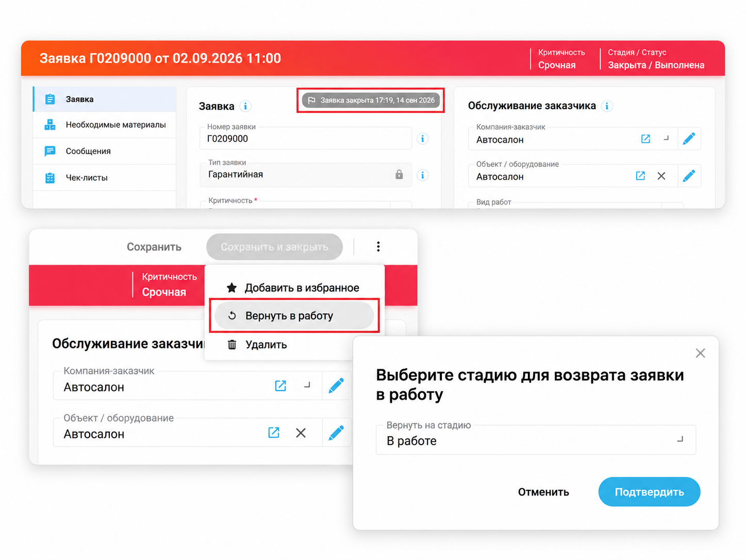Image resolution: width=746 pixels, height=560 pixels.
Task: Click the Гарантийная type field
Action: 306,175
